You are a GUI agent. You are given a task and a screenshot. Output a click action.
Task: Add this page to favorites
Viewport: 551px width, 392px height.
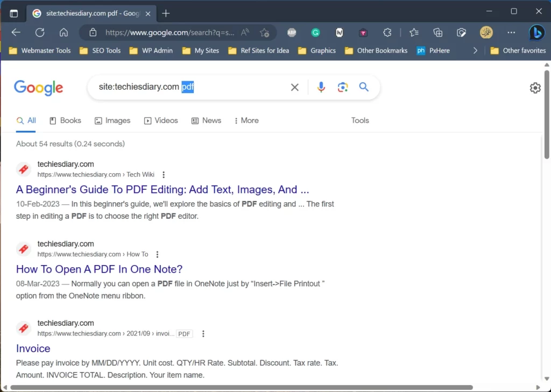(x=264, y=33)
